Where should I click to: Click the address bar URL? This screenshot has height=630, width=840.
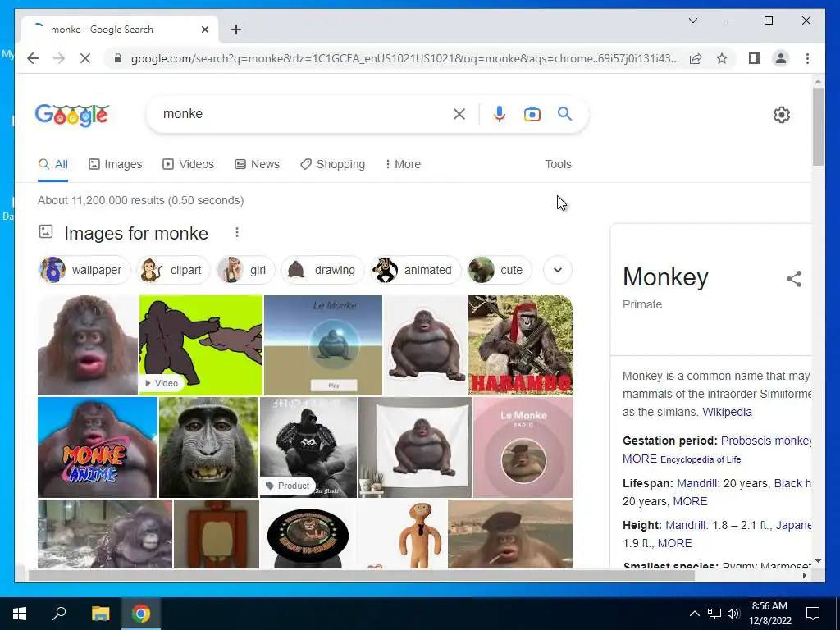(x=405, y=58)
